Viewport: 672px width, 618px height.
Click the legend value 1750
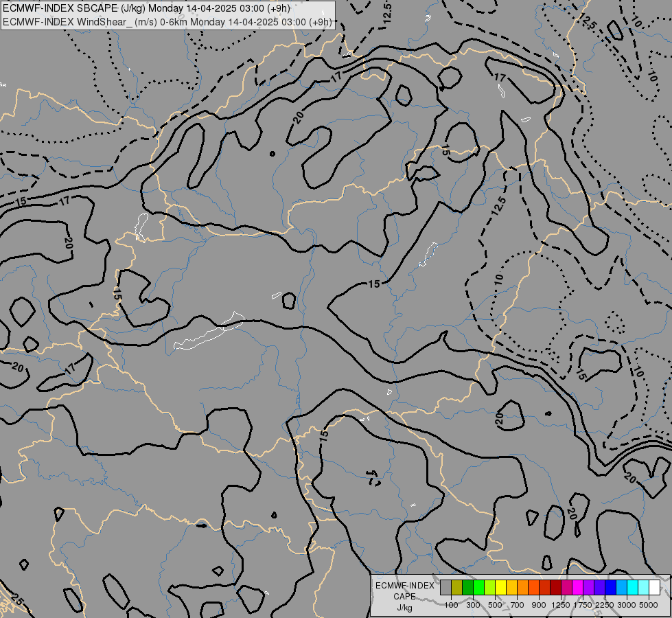[583, 605]
